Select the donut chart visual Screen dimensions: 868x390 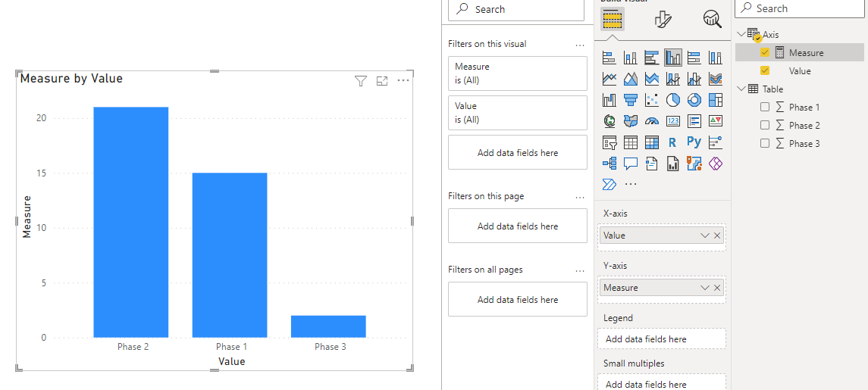[694, 100]
